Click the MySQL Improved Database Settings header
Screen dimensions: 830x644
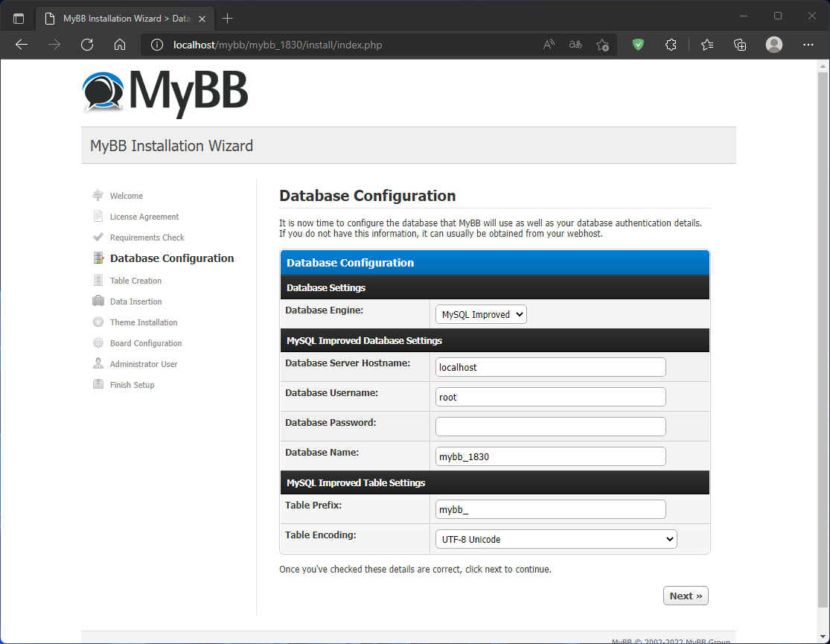click(495, 340)
